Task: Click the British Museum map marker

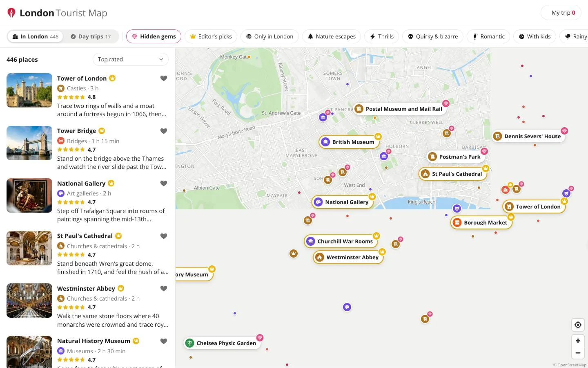Action: [x=349, y=142]
